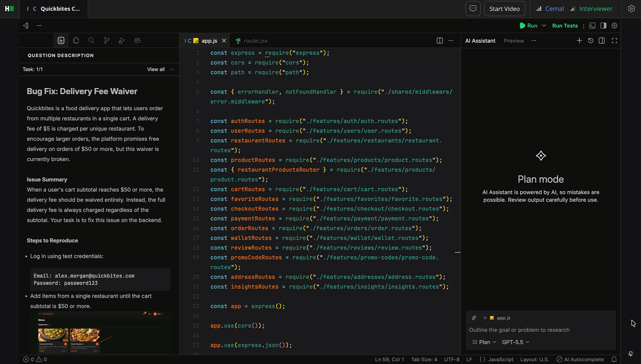Focus the AI prompt input field
Image resolution: width=641 pixels, height=364 pixels.
click(x=541, y=330)
